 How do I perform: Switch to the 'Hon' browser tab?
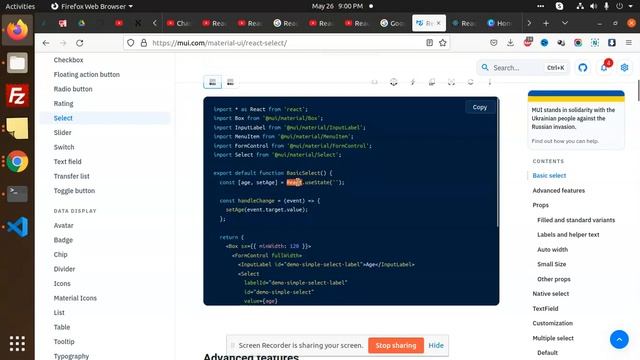pyautogui.click(x=500, y=23)
